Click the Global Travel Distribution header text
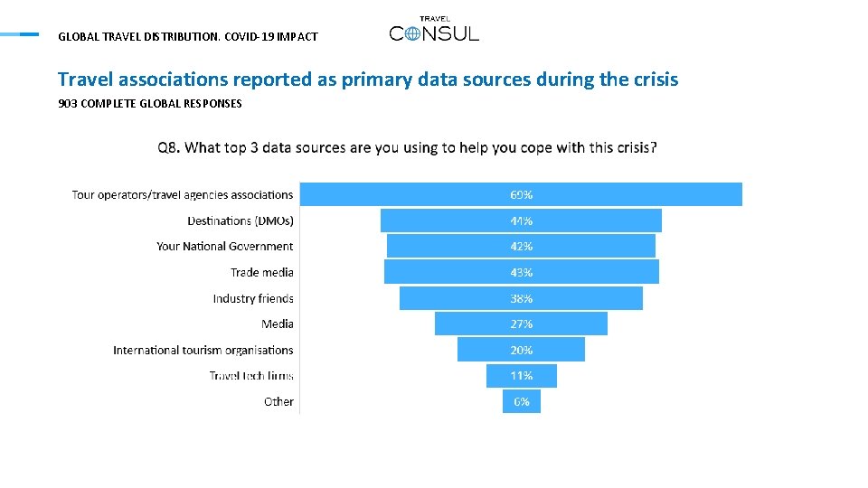Viewport: 868px width, 488px height. 188,36
